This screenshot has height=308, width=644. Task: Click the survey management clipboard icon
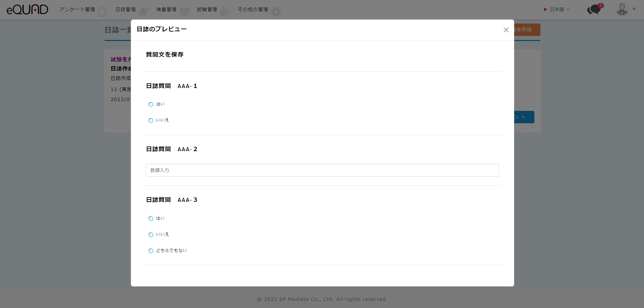click(x=103, y=12)
